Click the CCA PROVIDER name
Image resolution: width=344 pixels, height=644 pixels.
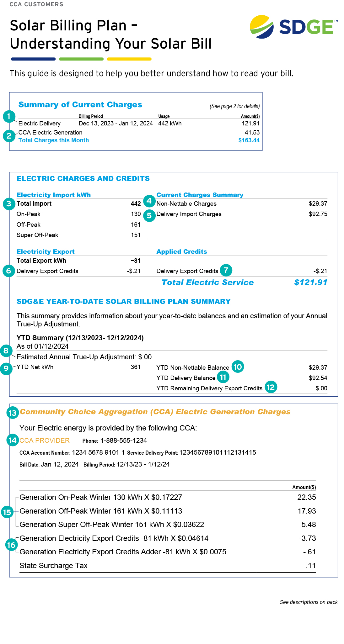[x=45, y=441]
